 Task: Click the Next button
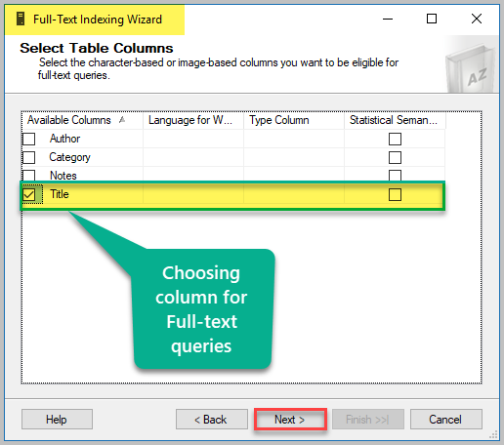[x=290, y=420]
